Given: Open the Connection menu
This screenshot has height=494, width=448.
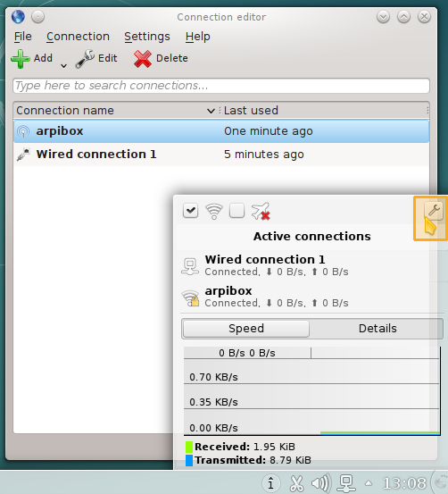Looking at the screenshot, I should click(x=78, y=37).
